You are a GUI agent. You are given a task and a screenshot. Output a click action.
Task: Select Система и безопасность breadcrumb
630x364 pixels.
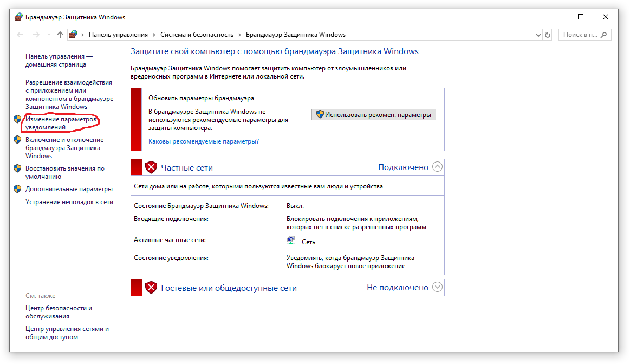point(197,35)
